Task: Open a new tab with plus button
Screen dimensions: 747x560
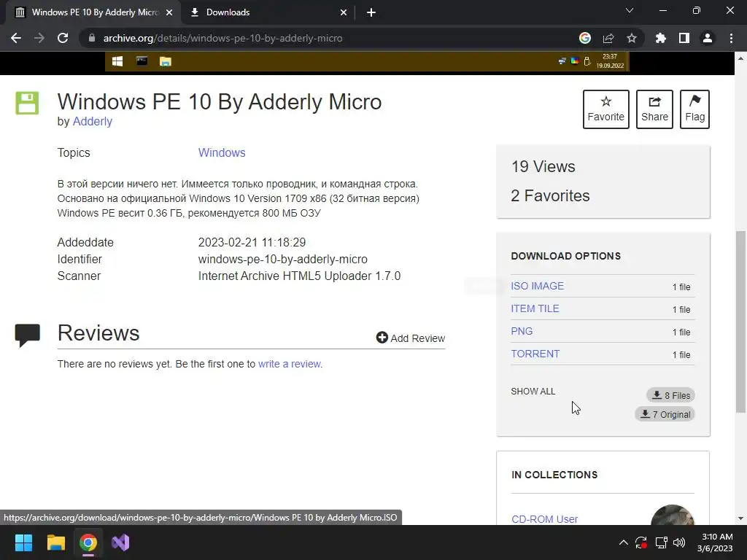Action: (x=371, y=12)
